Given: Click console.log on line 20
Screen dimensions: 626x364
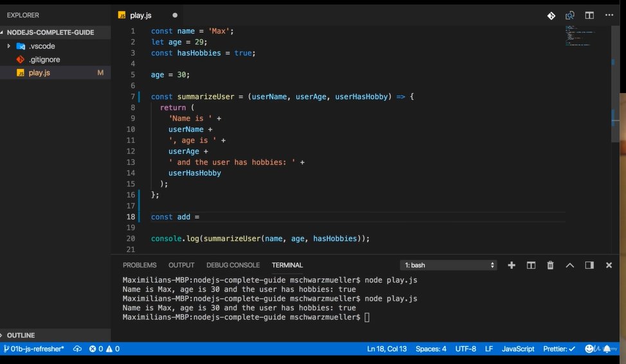Looking at the screenshot, I should [175, 238].
